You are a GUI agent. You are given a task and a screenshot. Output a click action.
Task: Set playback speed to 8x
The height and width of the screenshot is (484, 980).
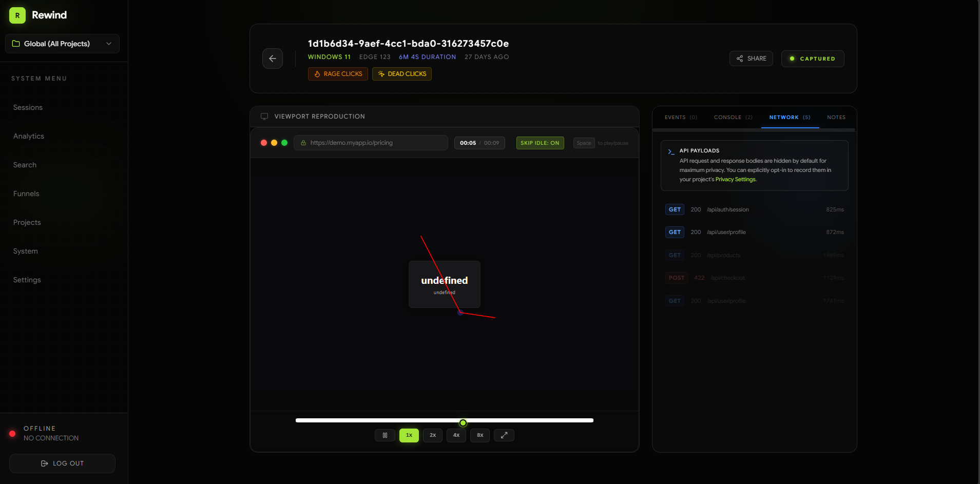click(x=480, y=435)
